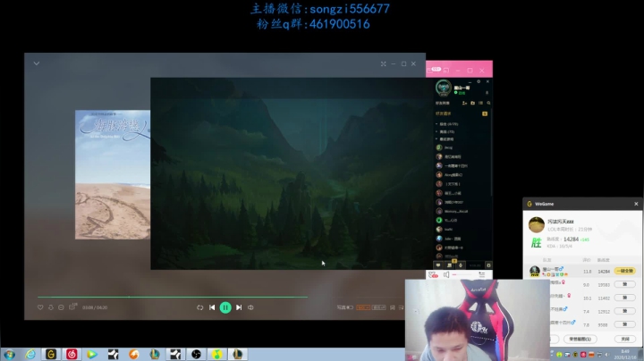This screenshot has width=644, height=361.
Task: Like the teammate with score 9.0
Action: point(624,284)
